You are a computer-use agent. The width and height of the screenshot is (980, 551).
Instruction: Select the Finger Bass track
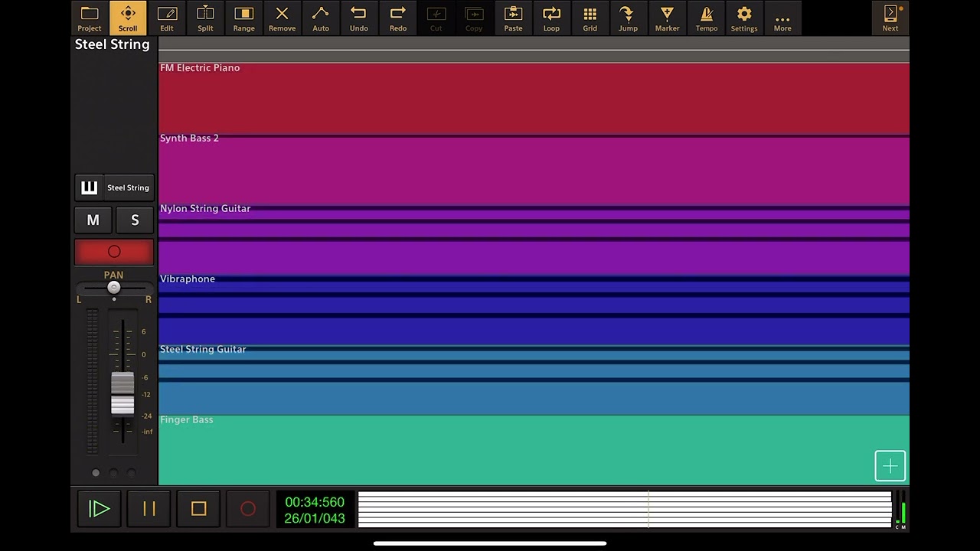click(x=534, y=450)
